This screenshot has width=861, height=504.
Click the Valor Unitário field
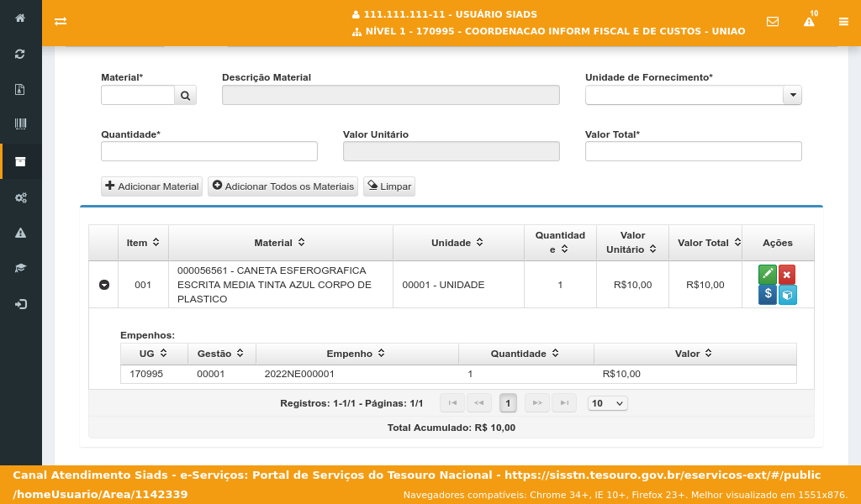[452, 151]
